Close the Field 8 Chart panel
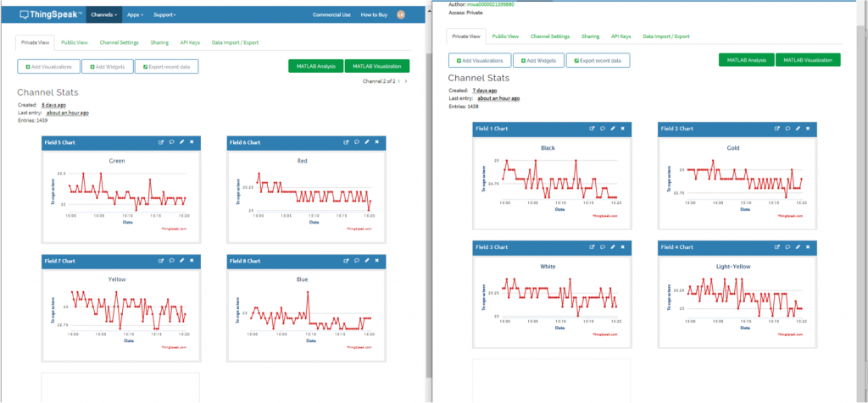868x403 pixels. tap(377, 261)
